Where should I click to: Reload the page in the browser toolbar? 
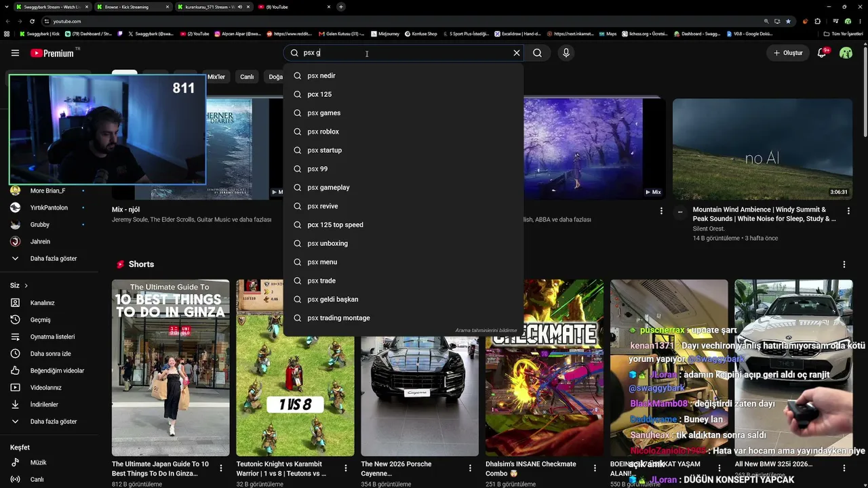[32, 21]
